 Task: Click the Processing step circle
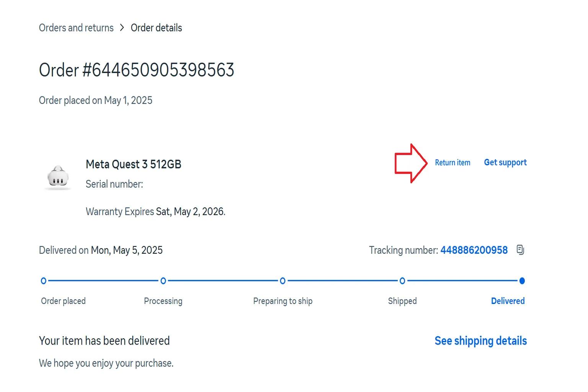pyautogui.click(x=163, y=281)
